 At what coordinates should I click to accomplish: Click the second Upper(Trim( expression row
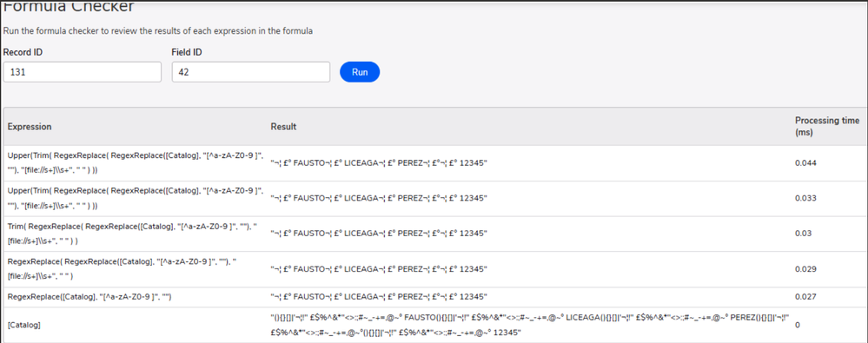[x=136, y=198]
